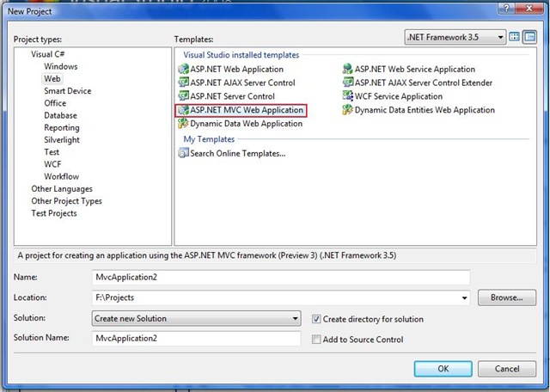
Task: Open the .NET Framework 3.5 dropdown
Action: pyautogui.click(x=455, y=37)
